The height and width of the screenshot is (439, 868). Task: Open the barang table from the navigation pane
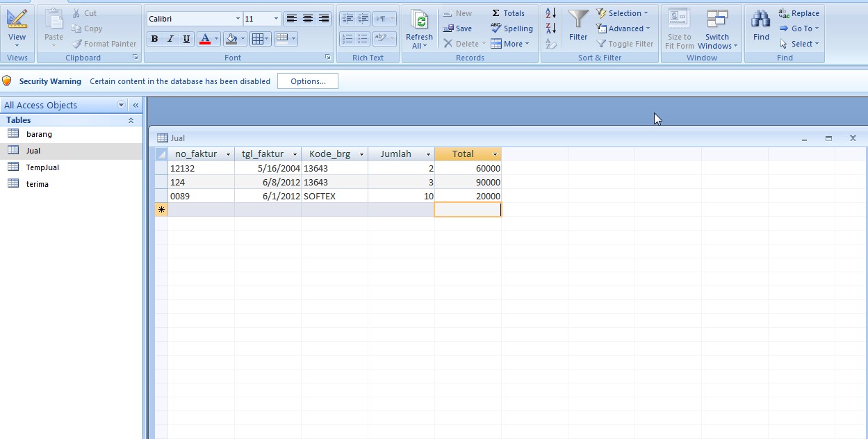tap(39, 133)
